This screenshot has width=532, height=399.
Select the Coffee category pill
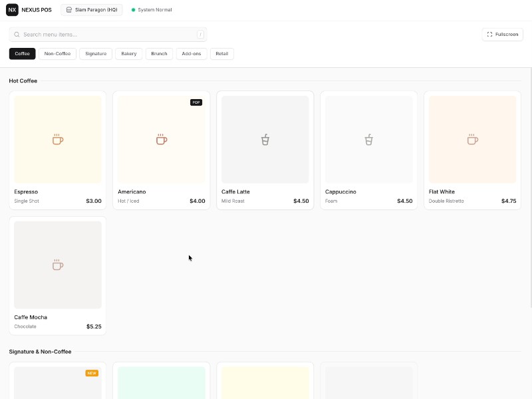21,54
